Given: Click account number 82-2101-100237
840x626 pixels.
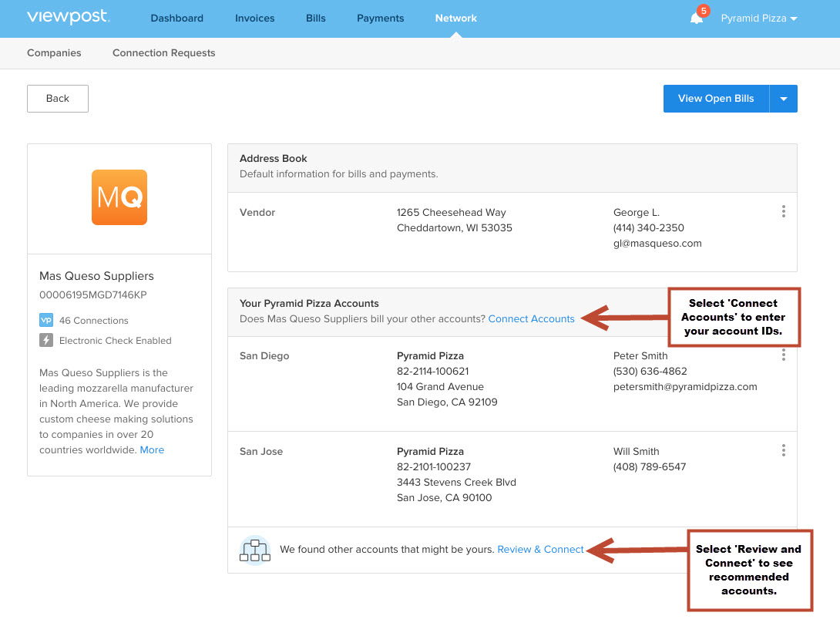Looking at the screenshot, I should point(434,467).
